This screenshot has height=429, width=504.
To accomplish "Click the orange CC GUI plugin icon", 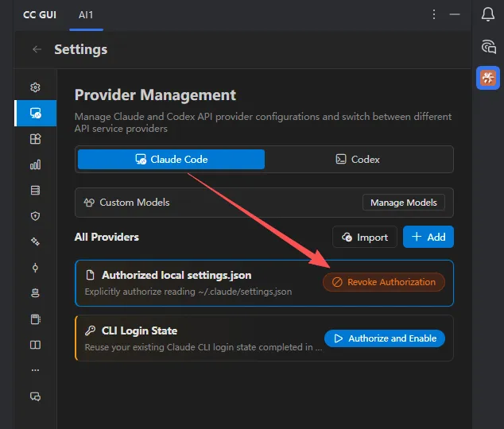I will (488, 78).
